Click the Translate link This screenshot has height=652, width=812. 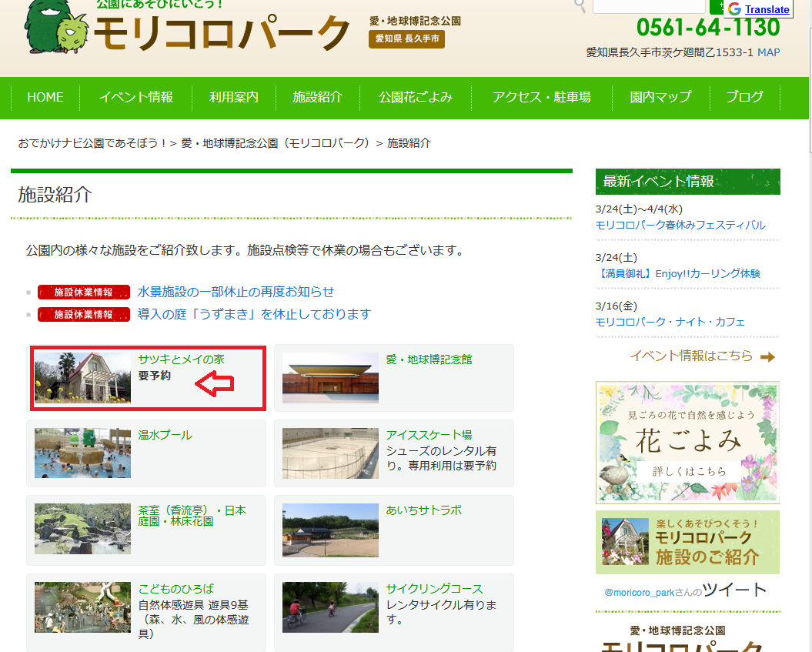[x=767, y=9]
